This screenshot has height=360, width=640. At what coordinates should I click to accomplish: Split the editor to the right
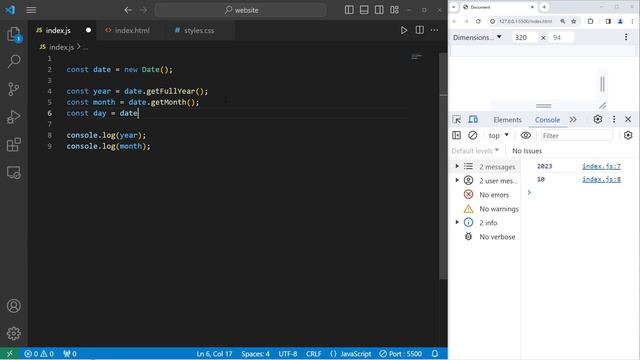pos(420,30)
